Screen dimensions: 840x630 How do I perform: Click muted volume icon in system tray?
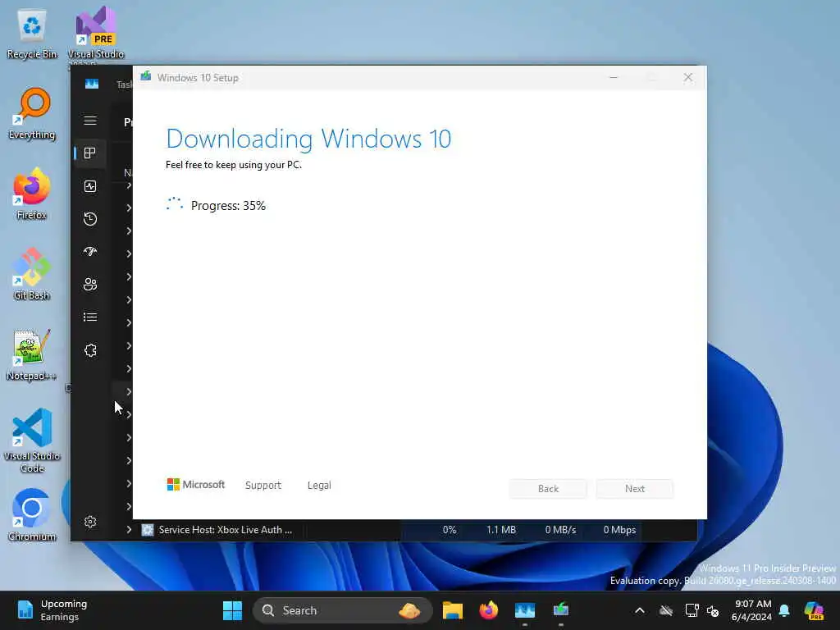click(713, 610)
